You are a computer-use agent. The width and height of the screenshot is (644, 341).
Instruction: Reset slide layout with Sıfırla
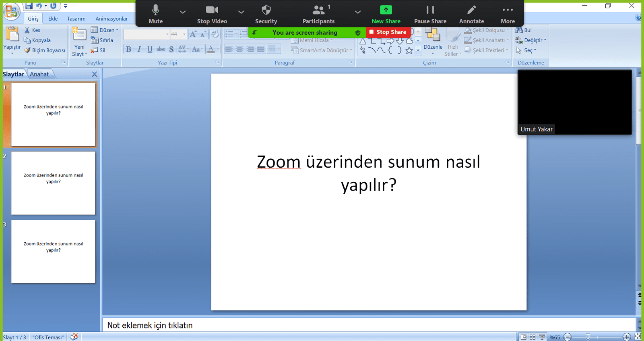102,40
